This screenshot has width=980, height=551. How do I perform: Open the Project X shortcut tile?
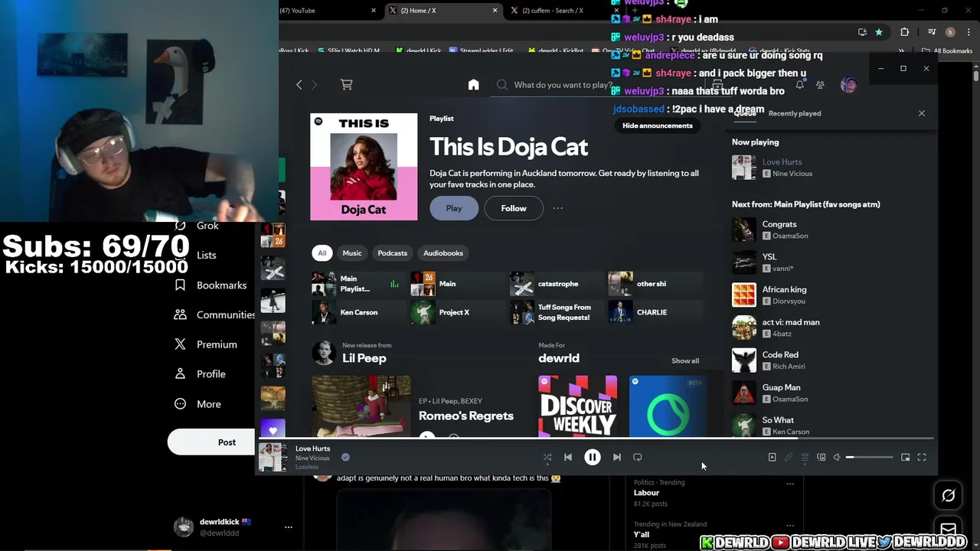[456, 312]
